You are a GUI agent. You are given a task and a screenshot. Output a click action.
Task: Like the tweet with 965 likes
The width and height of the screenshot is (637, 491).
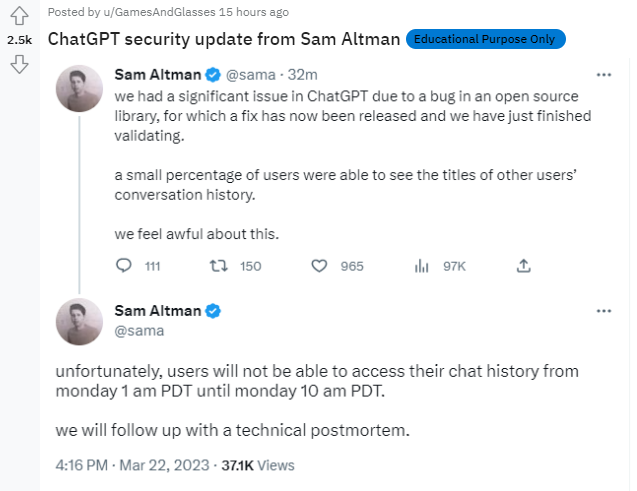(320, 266)
